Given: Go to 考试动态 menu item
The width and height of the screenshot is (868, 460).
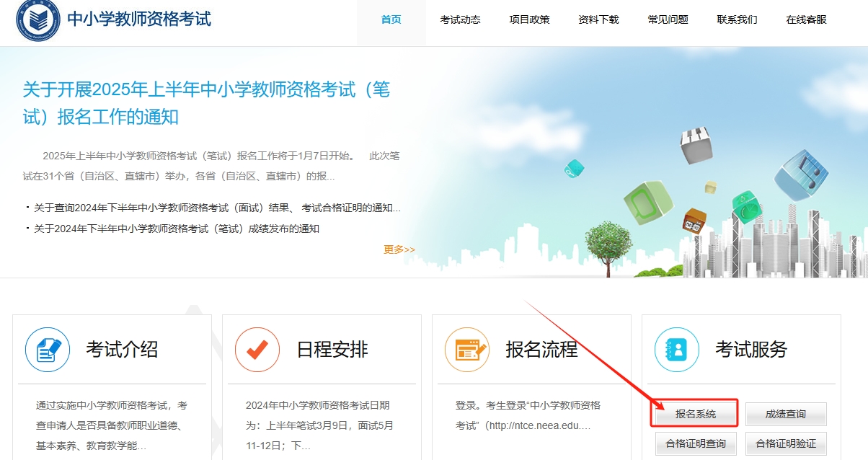Looking at the screenshot, I should point(460,20).
